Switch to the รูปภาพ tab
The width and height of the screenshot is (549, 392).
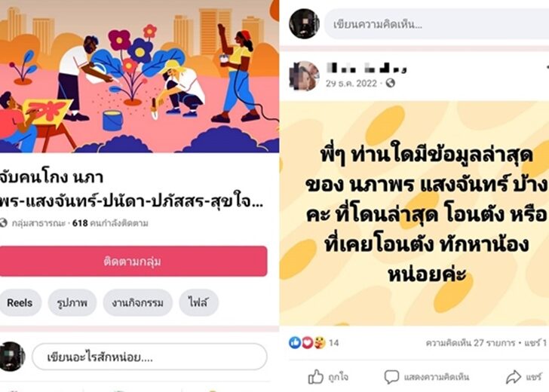pyautogui.click(x=72, y=302)
